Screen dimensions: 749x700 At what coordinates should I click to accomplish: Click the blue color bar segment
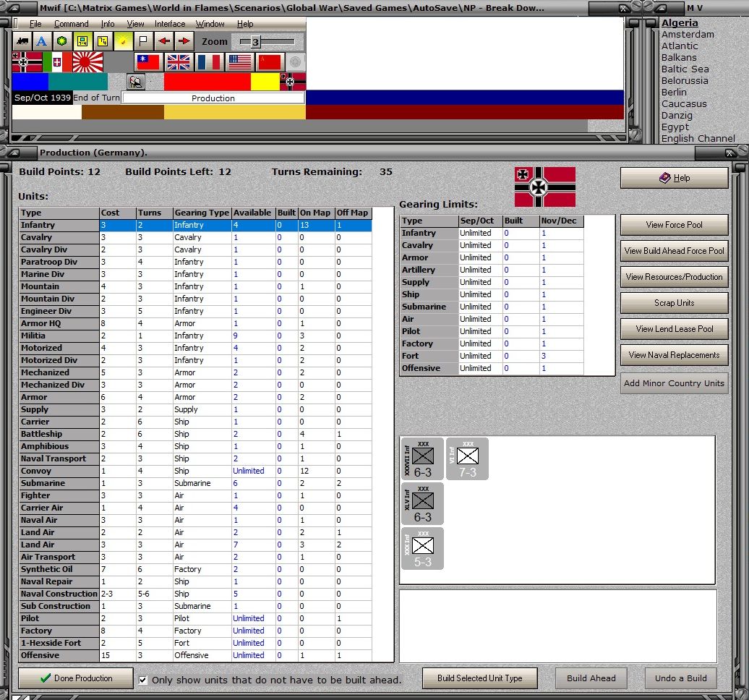[x=30, y=82]
